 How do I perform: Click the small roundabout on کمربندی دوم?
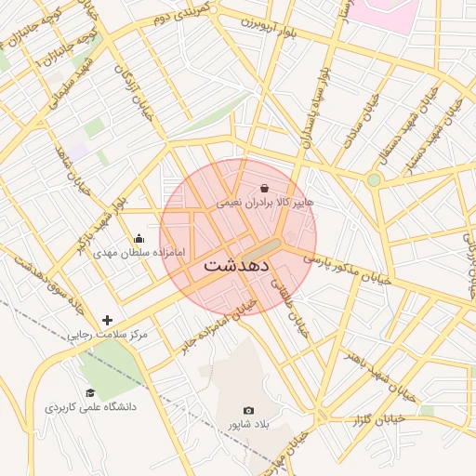tap(213, 10)
